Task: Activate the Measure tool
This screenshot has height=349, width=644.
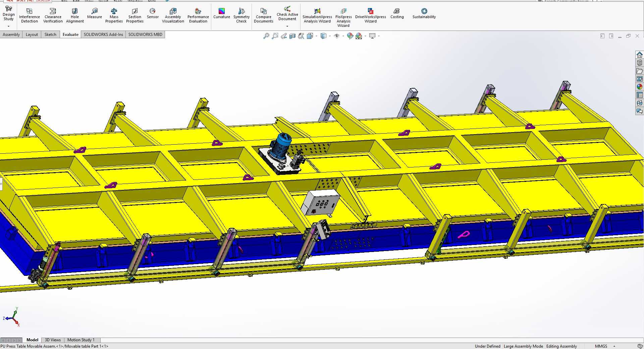Action: (x=95, y=14)
